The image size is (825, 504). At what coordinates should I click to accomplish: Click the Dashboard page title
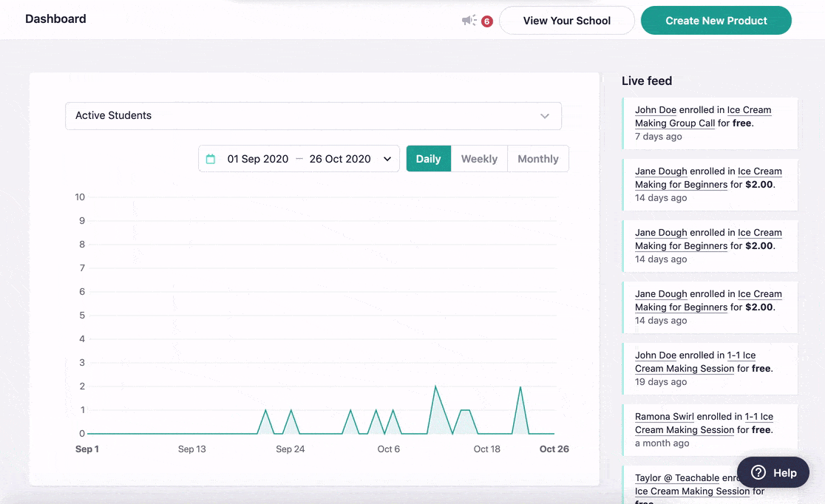55,19
